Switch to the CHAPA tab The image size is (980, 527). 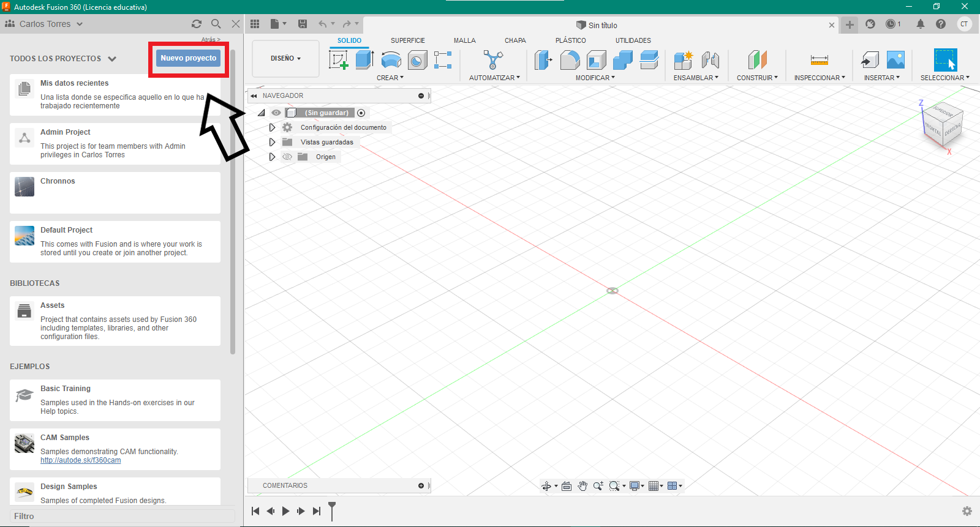click(515, 40)
